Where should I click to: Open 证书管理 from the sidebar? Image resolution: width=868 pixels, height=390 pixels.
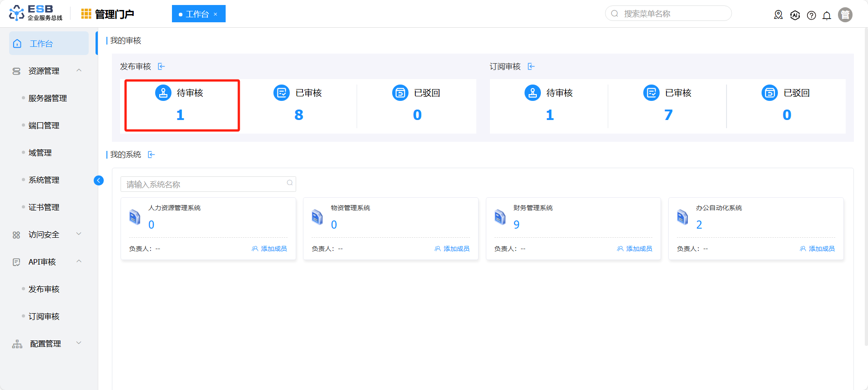pyautogui.click(x=44, y=208)
